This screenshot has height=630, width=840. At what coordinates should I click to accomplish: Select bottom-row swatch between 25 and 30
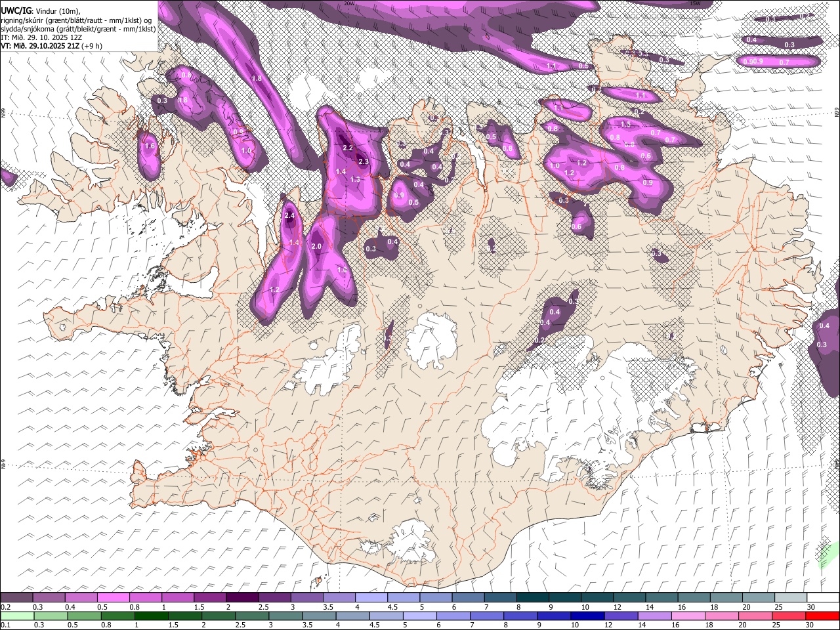[789, 616]
